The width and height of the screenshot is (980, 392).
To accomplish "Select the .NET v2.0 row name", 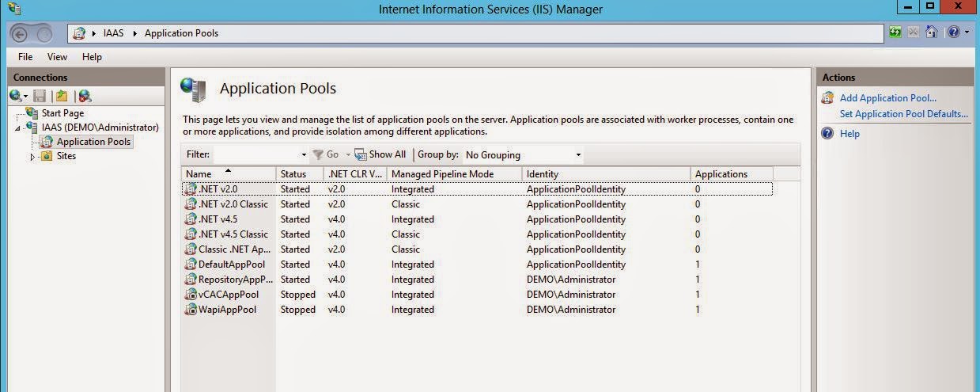I will (x=218, y=188).
